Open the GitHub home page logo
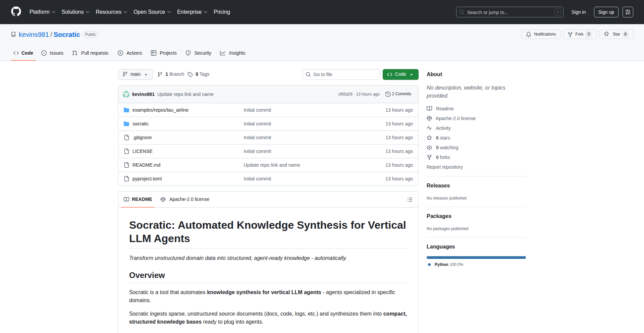This screenshot has height=333, width=644. 15,12
